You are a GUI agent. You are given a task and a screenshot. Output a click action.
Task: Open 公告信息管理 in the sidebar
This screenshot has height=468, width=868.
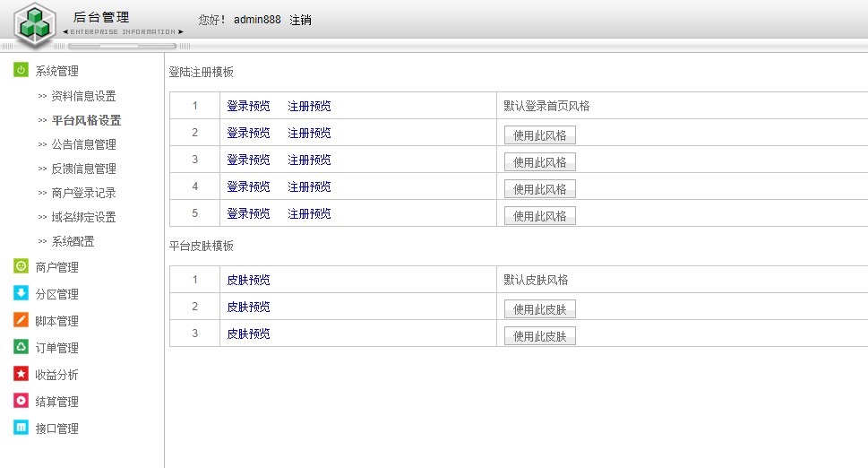[83, 144]
